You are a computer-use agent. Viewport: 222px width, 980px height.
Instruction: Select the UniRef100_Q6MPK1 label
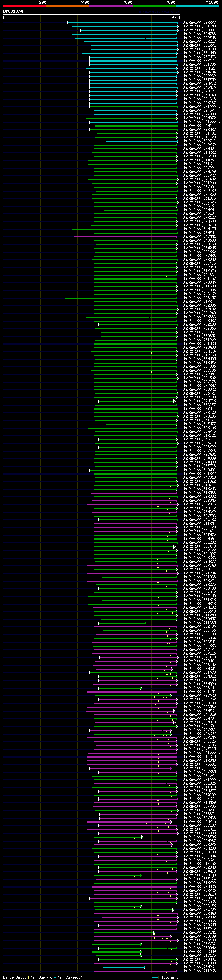[x=199, y=967]
